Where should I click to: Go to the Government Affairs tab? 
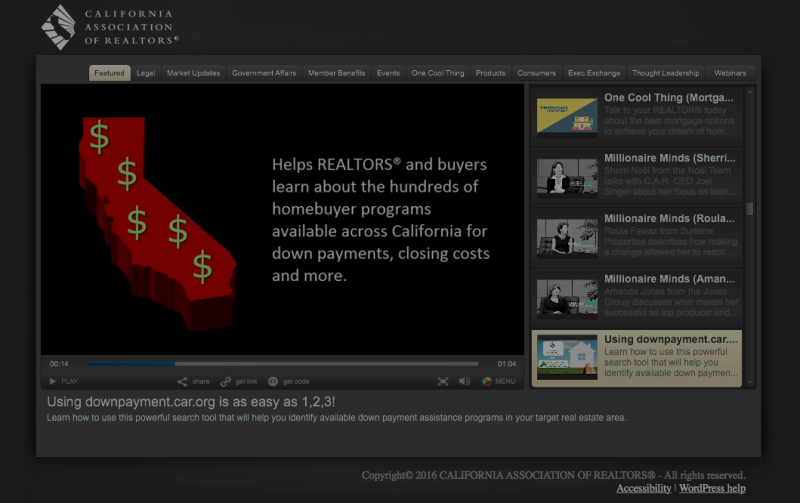264,73
